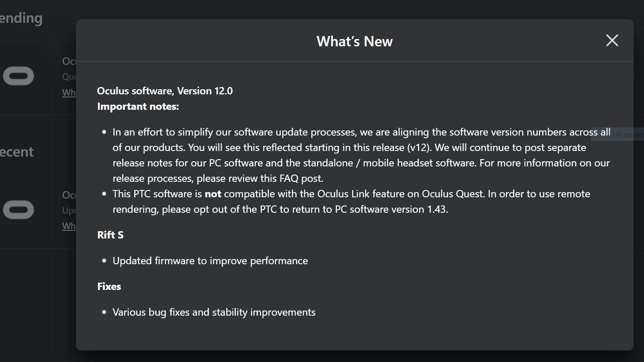Click the truncated "Up" text in lower row
The image size is (644, 362).
(69, 211)
